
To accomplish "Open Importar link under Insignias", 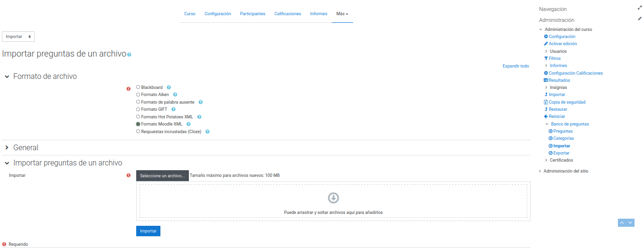I will coord(557,95).
